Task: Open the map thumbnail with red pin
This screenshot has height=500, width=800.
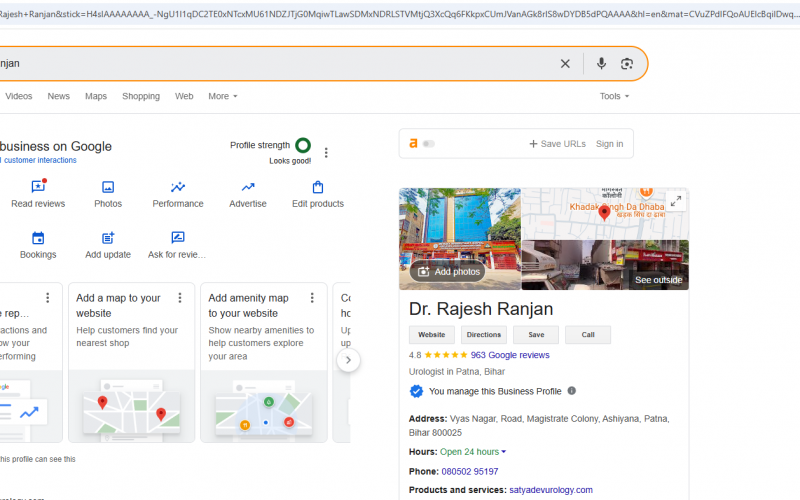Action: click(605, 214)
